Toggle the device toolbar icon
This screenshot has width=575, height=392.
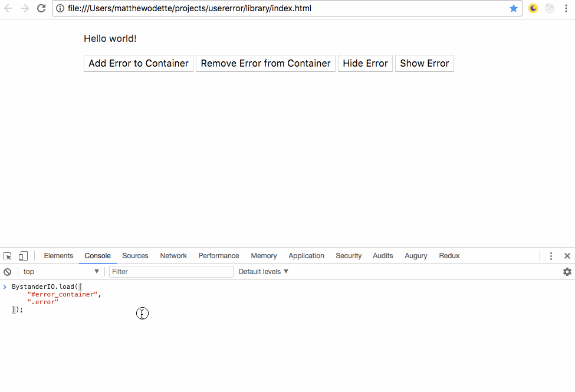23,256
